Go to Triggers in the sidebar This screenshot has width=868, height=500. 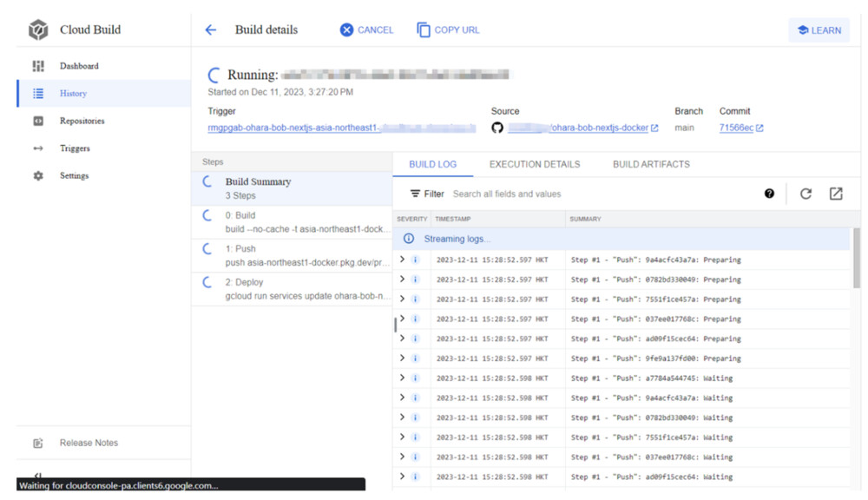point(75,148)
